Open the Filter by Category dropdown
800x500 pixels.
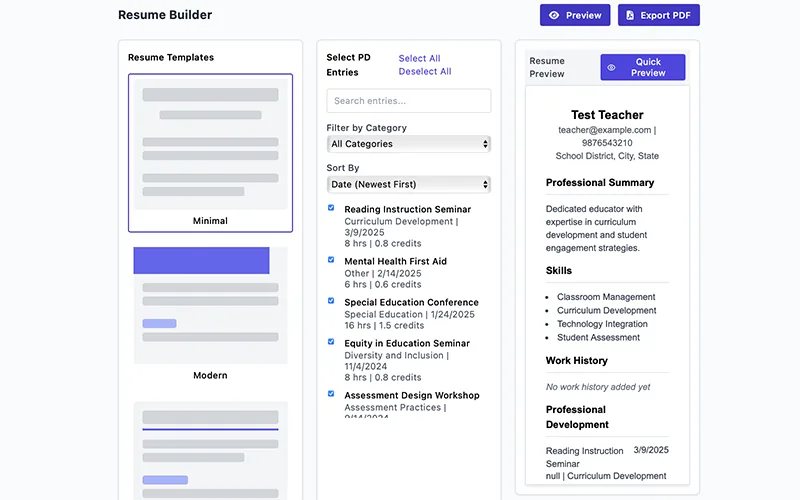click(409, 144)
